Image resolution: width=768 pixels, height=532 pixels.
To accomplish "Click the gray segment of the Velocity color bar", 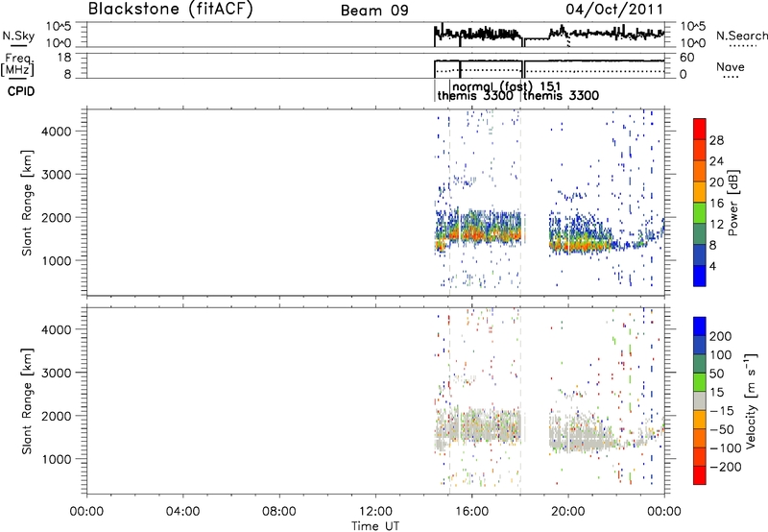I will click(700, 400).
